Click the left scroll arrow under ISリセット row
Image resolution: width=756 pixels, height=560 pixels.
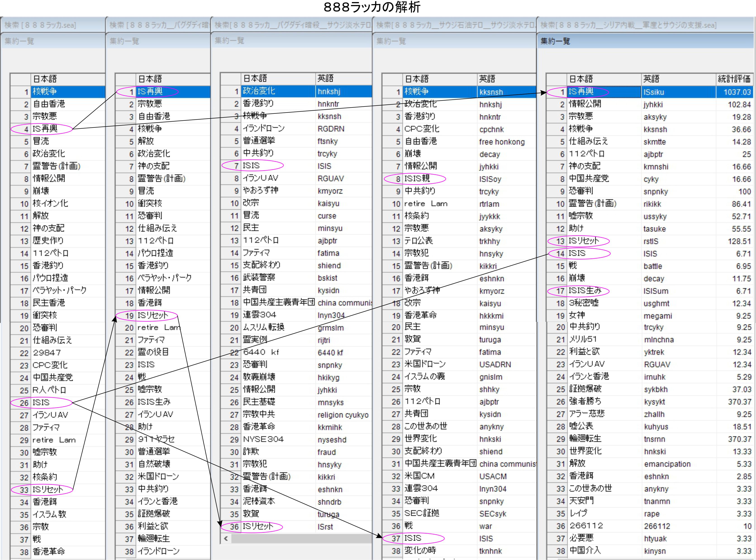click(x=226, y=538)
